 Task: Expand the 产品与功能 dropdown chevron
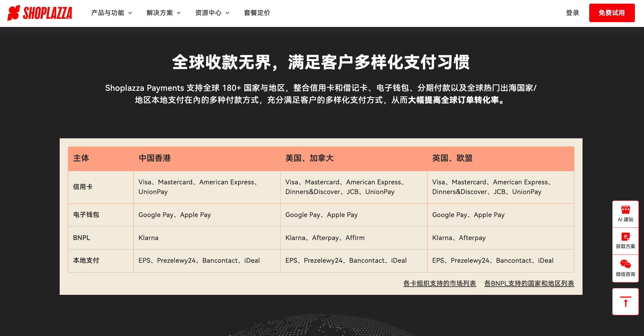[130, 13]
